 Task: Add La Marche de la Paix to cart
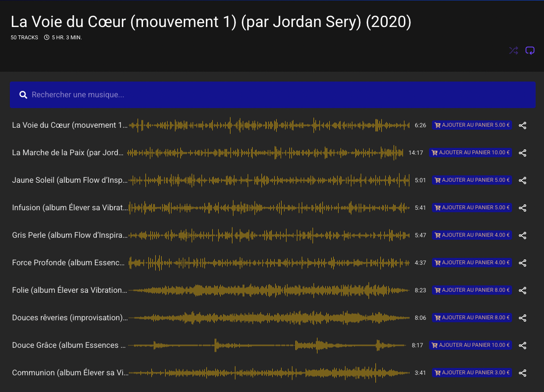(x=470, y=153)
